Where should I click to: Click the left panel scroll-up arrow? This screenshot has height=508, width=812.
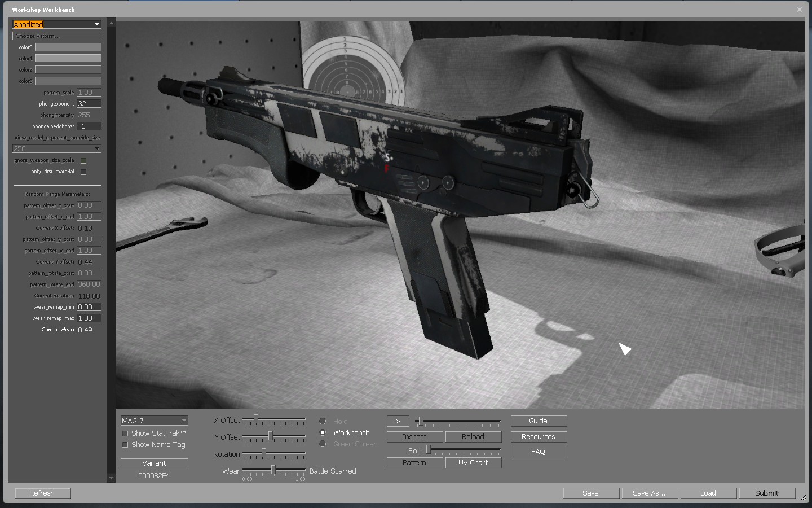click(111, 23)
